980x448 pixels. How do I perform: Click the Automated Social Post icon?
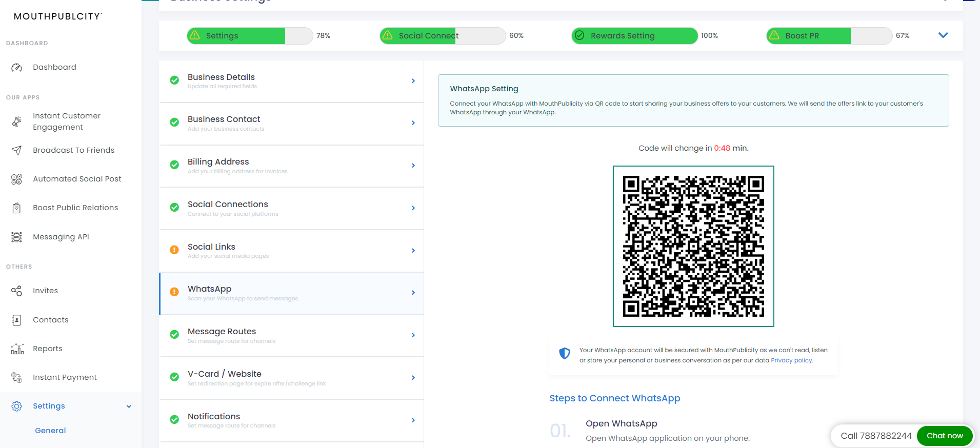click(16, 179)
